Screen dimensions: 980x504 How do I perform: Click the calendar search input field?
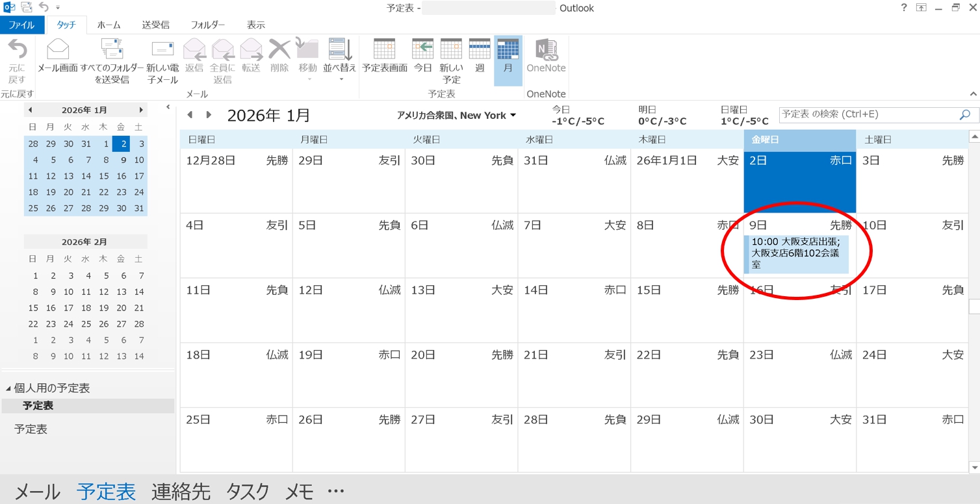coord(868,114)
